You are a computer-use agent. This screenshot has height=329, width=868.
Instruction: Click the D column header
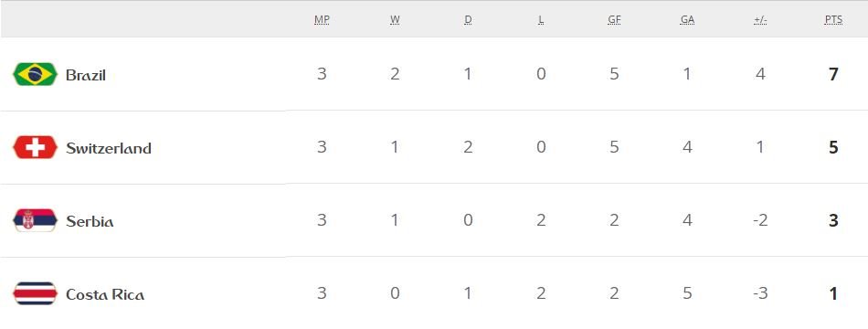pyautogui.click(x=468, y=20)
